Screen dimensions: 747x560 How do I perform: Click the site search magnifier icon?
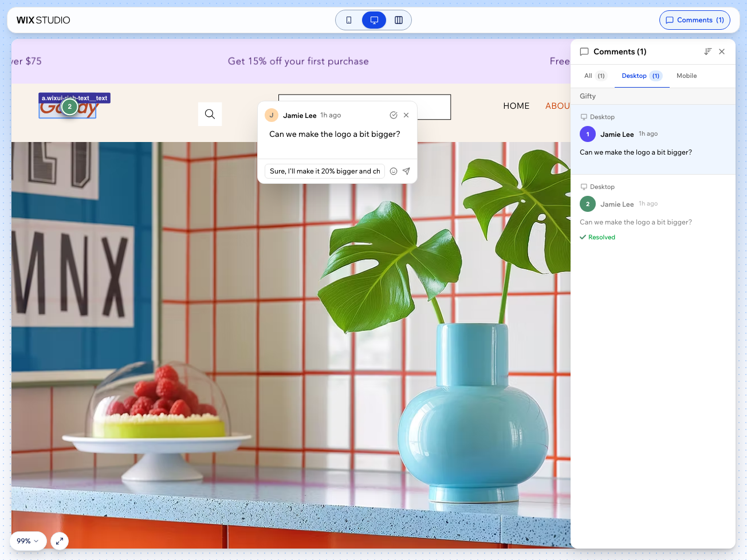pos(210,114)
